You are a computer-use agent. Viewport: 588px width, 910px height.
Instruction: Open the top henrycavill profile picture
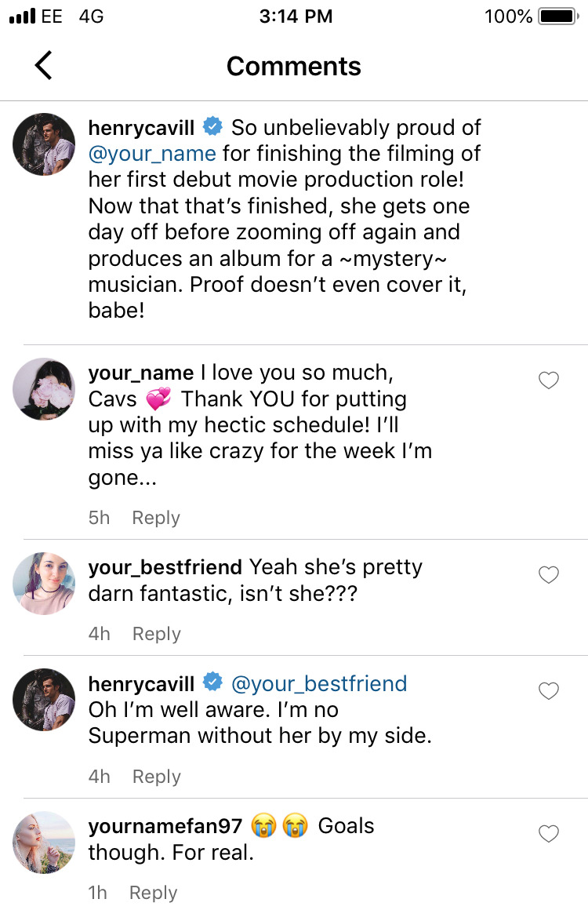pos(45,144)
